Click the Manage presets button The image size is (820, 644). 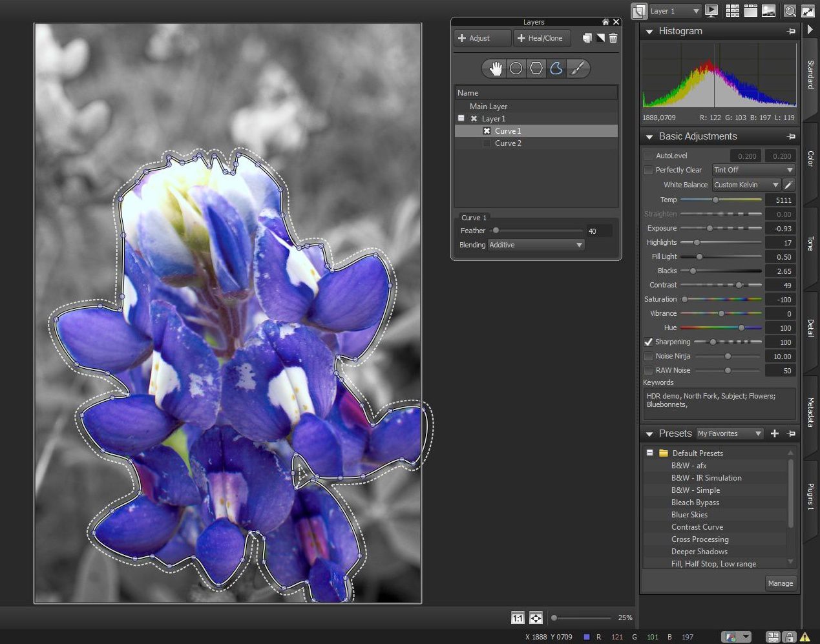tap(780, 583)
